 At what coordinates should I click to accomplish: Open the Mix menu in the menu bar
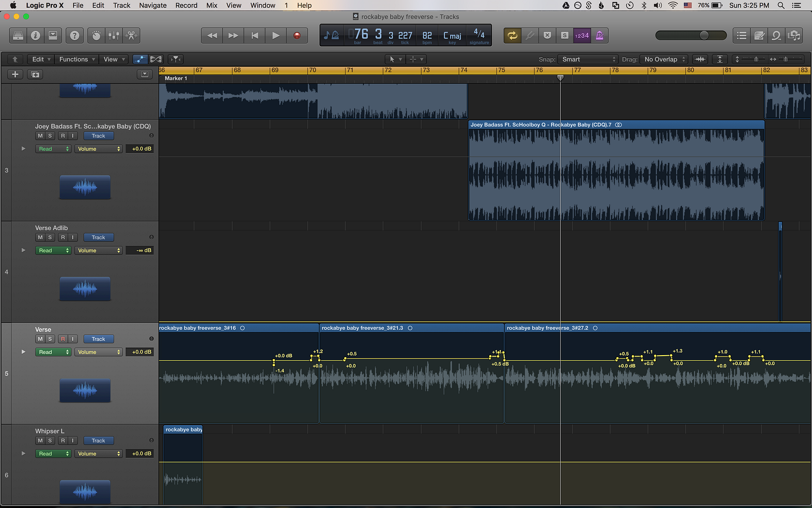point(212,6)
